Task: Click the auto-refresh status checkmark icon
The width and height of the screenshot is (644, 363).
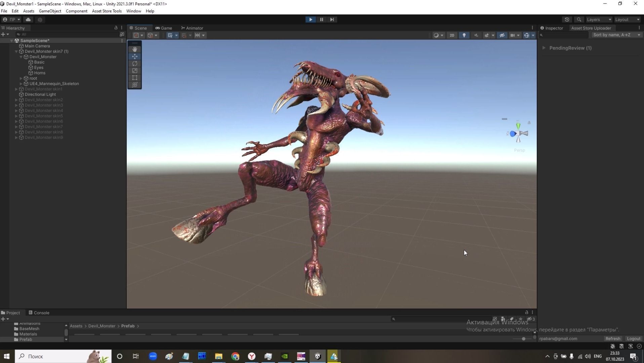Action: [639, 346]
